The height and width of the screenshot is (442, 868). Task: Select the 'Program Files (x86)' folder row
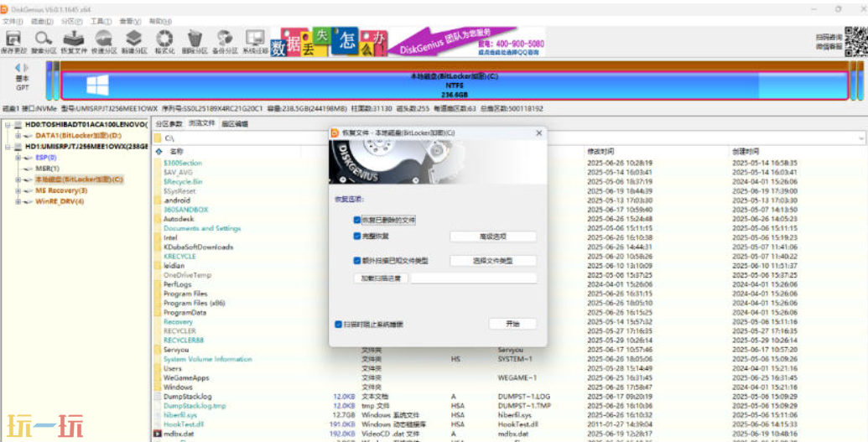(x=195, y=304)
